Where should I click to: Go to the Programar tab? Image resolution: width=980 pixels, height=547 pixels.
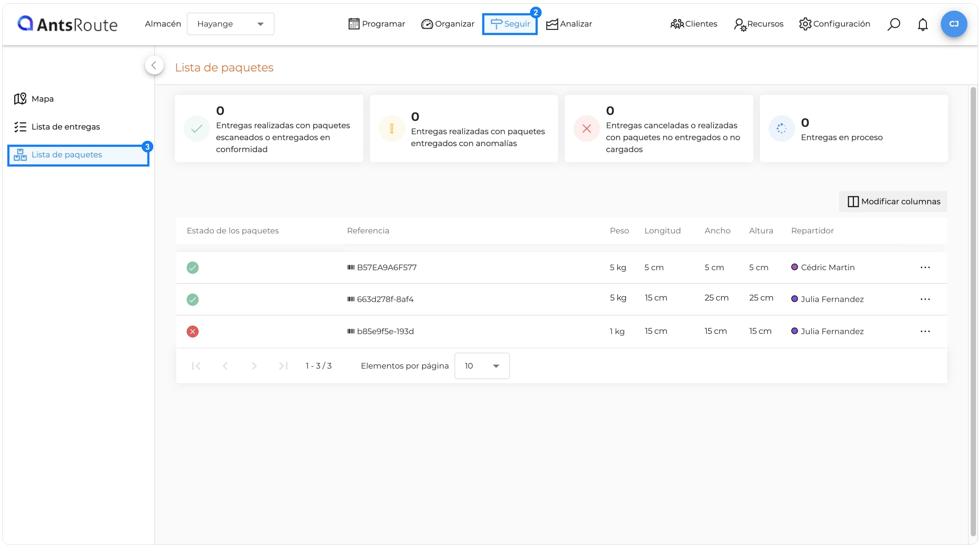[x=377, y=24]
